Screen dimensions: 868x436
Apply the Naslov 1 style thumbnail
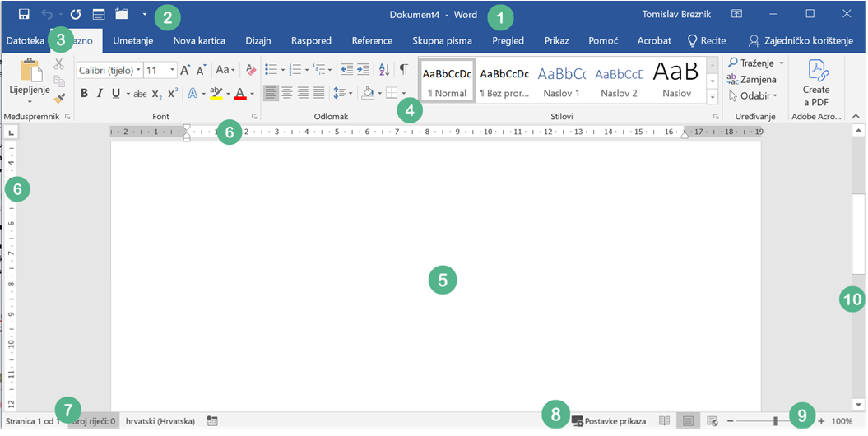562,82
